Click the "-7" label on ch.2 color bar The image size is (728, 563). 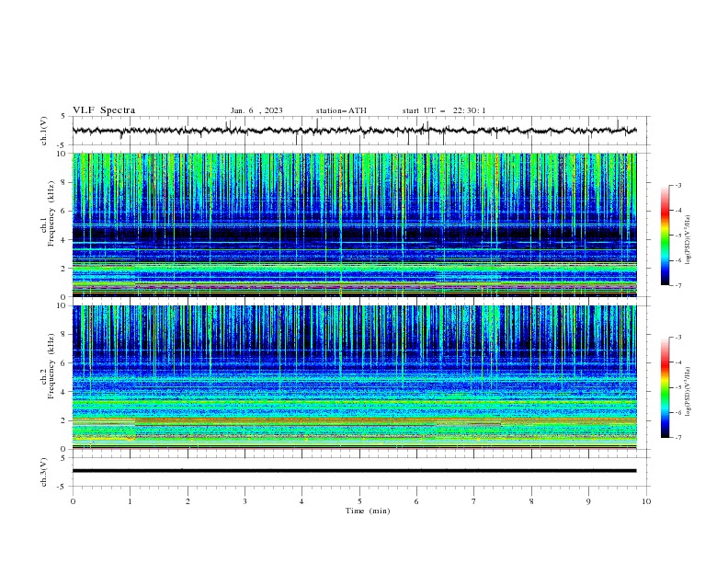[677, 437]
